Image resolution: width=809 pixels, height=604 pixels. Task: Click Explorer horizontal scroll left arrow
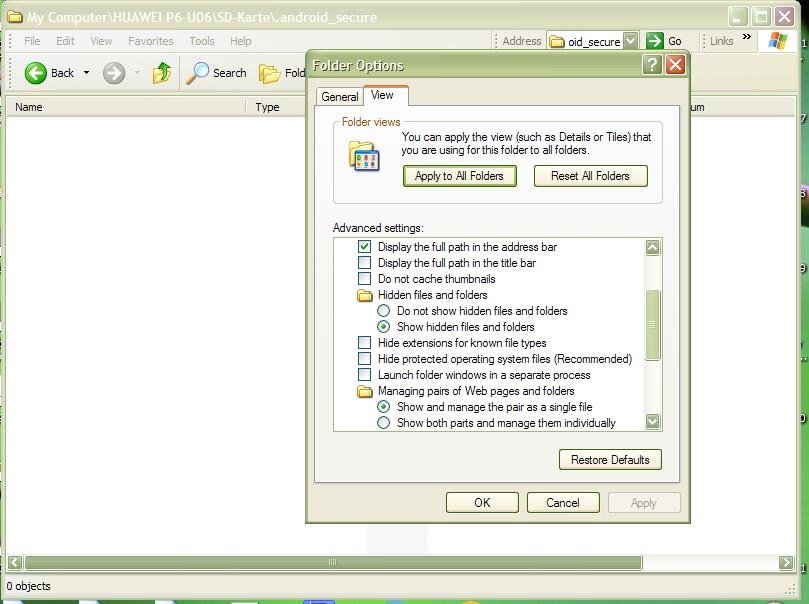[15, 562]
